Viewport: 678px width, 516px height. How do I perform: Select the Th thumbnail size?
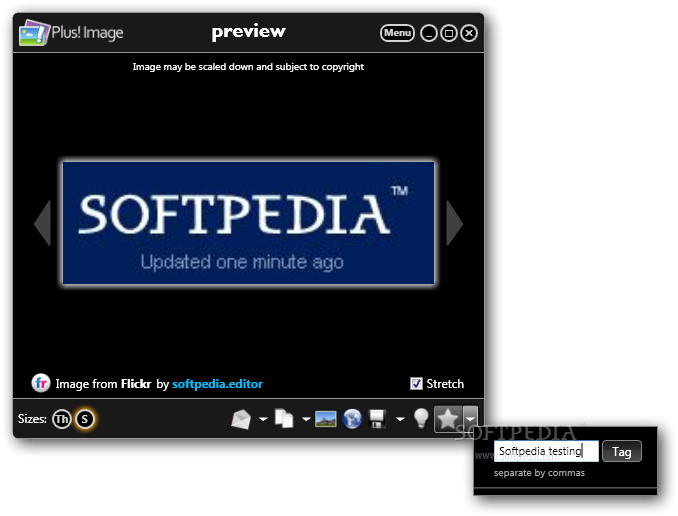[61, 419]
